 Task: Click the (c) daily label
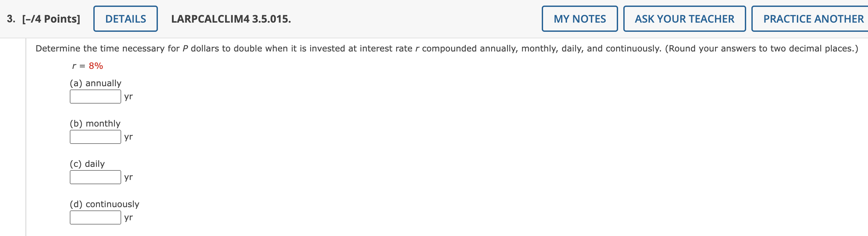[x=87, y=164]
